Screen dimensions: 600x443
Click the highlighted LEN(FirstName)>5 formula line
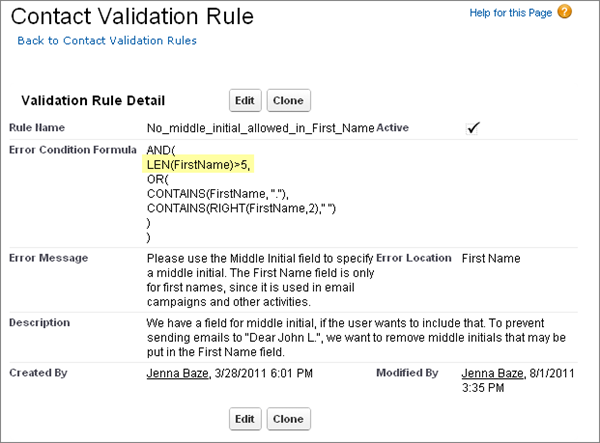point(198,165)
